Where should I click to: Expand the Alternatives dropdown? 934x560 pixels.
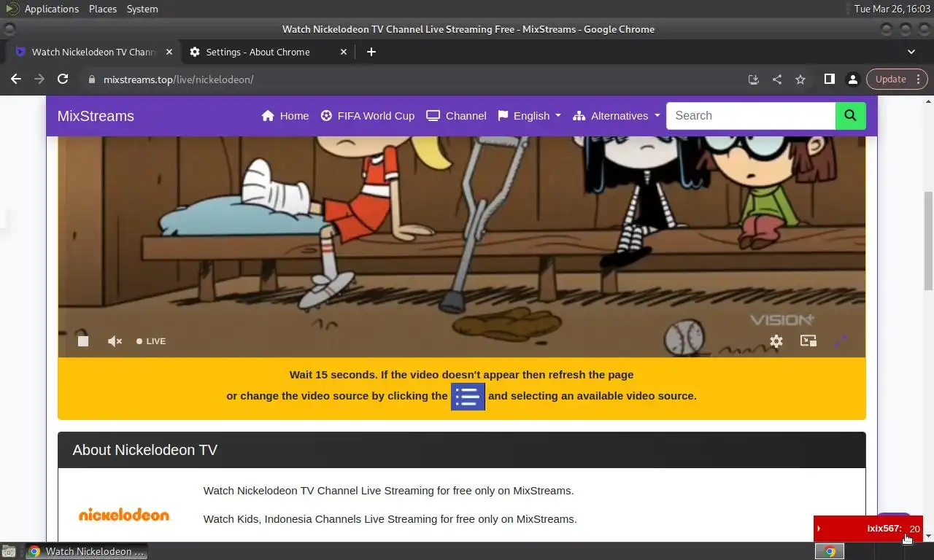coord(617,116)
